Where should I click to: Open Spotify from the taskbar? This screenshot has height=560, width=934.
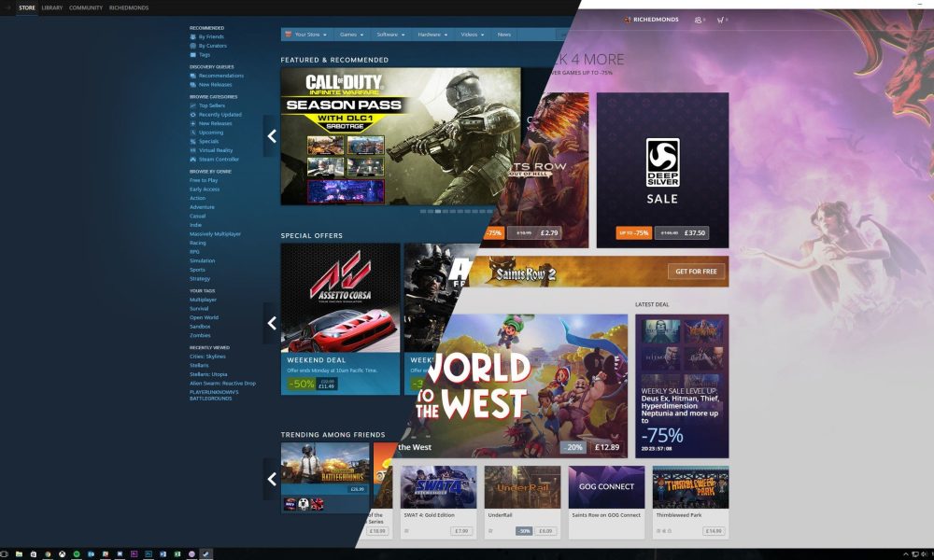coord(77,554)
